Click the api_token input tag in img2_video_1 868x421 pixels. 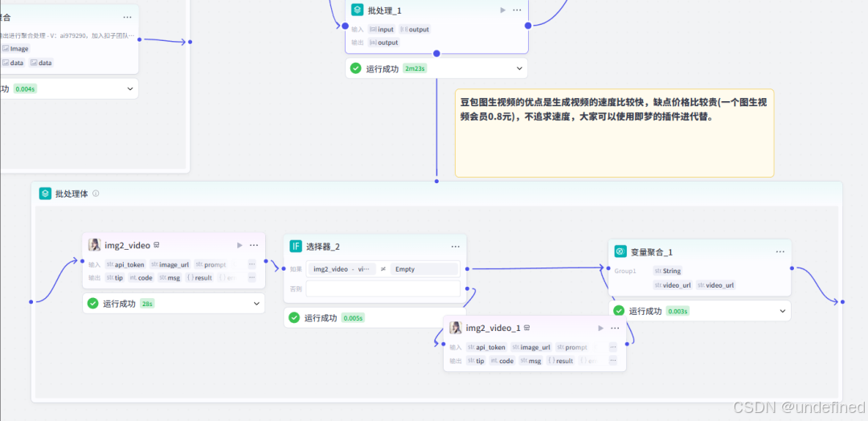click(487, 347)
